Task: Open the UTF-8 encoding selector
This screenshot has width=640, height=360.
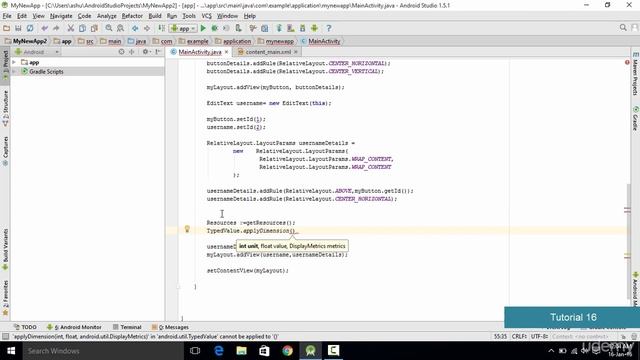Action: pyautogui.click(x=539, y=336)
